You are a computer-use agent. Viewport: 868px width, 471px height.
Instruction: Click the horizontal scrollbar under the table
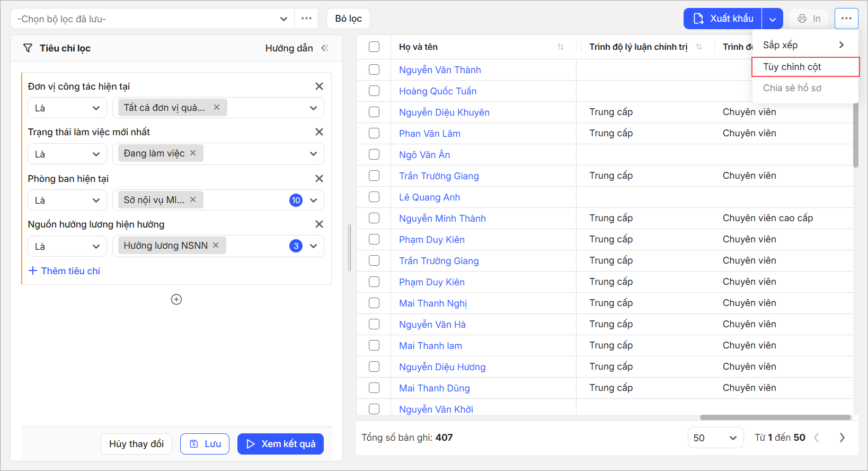(x=775, y=417)
